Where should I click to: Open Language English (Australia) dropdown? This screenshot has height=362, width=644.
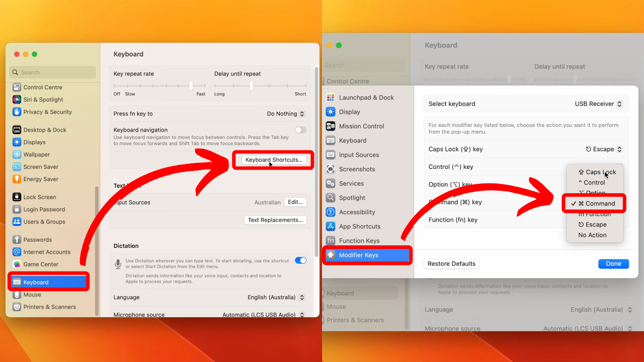(x=276, y=297)
